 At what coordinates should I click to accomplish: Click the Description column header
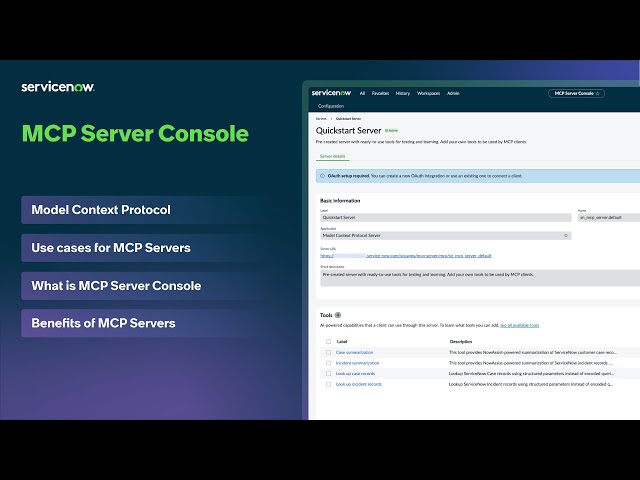[x=461, y=342]
